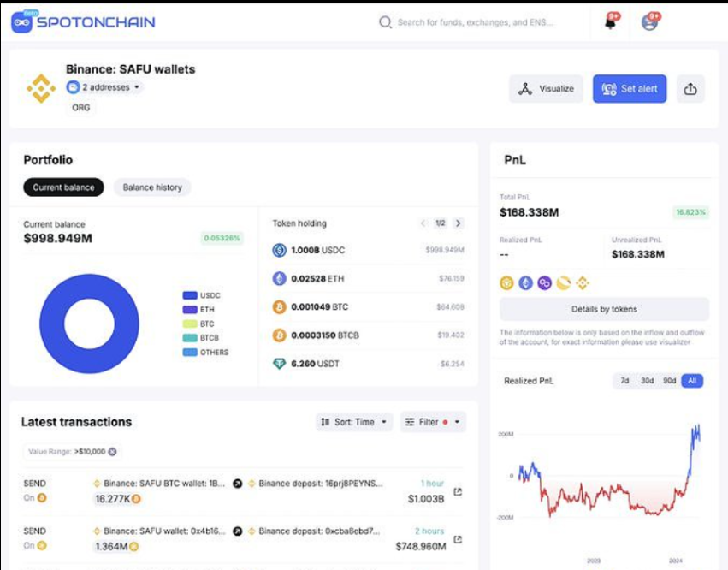728x570 pixels.
Task: Expand the 2 addresses dropdown
Action: coord(104,87)
